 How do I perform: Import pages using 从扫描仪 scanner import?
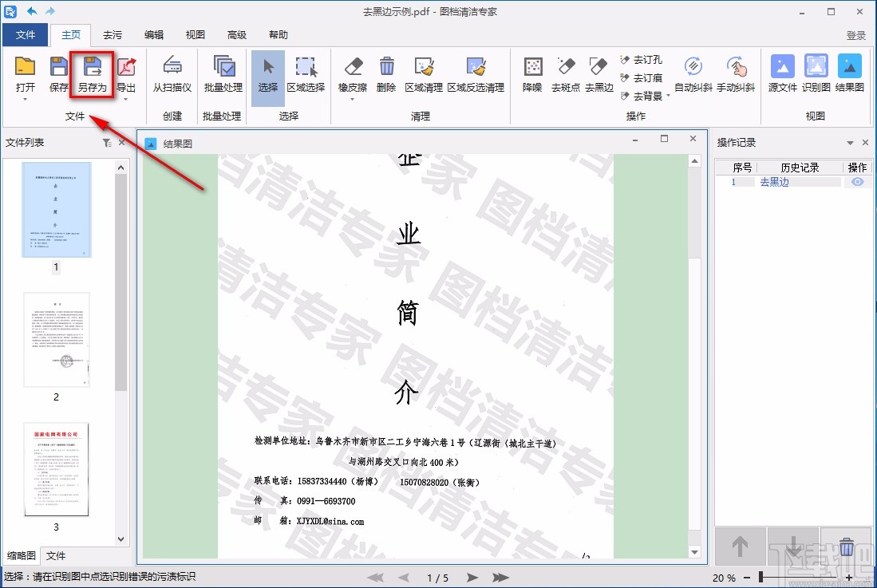172,76
